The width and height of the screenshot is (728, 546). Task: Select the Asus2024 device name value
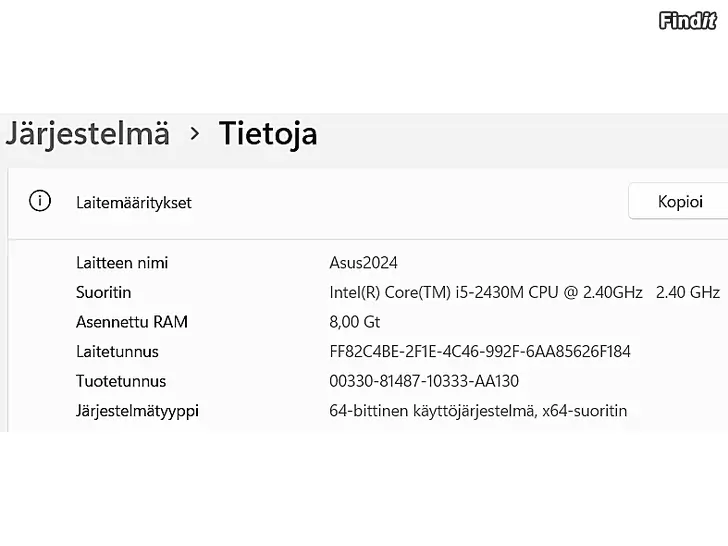363,263
